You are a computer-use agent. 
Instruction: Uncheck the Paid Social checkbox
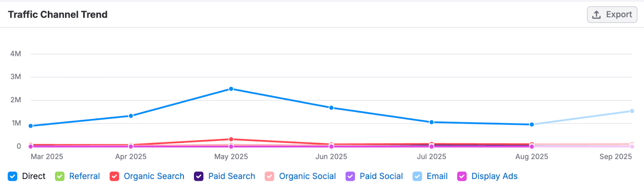[x=350, y=176]
